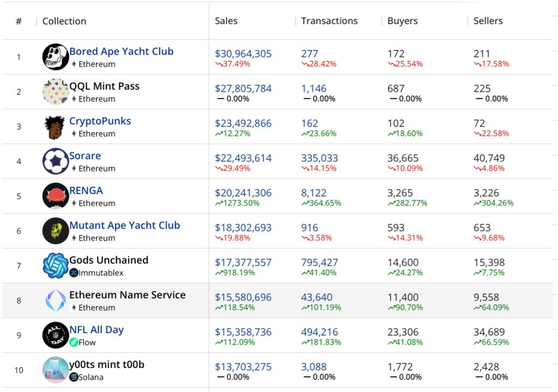Click the Sorare soccer ball logo

point(54,161)
